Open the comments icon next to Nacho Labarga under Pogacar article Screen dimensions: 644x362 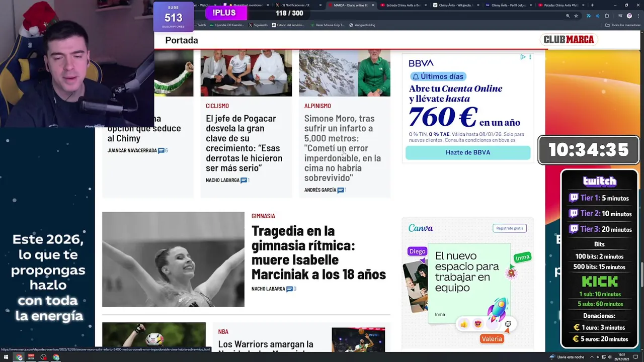click(244, 180)
